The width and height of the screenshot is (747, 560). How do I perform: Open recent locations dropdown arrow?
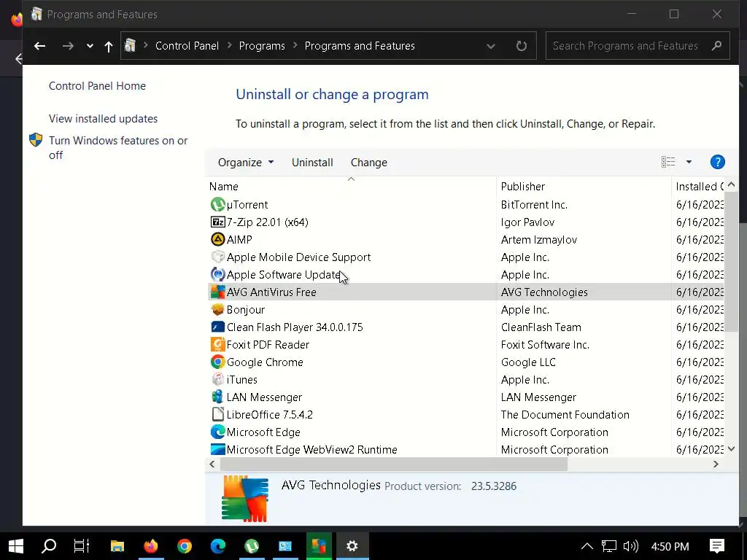click(x=90, y=46)
